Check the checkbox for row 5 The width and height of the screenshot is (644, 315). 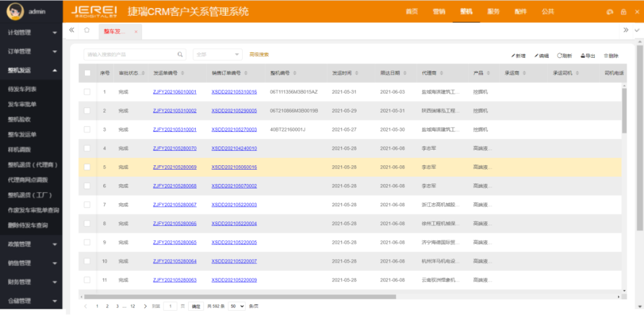point(87,167)
